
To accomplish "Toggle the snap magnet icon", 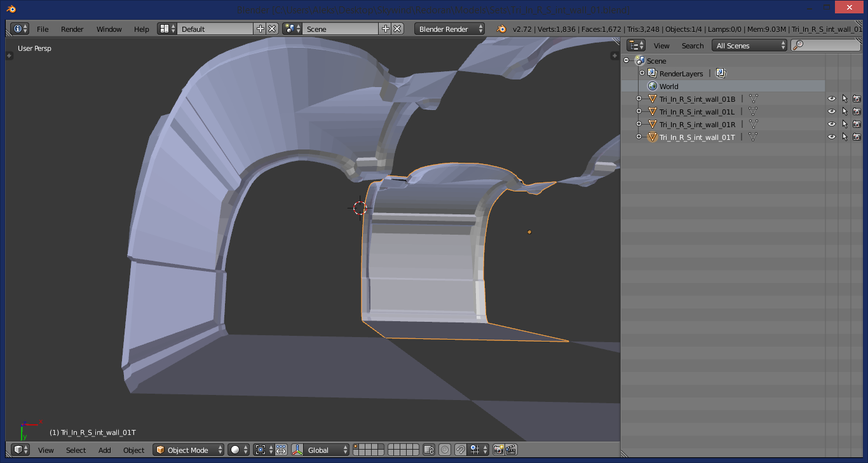I will tap(460, 450).
